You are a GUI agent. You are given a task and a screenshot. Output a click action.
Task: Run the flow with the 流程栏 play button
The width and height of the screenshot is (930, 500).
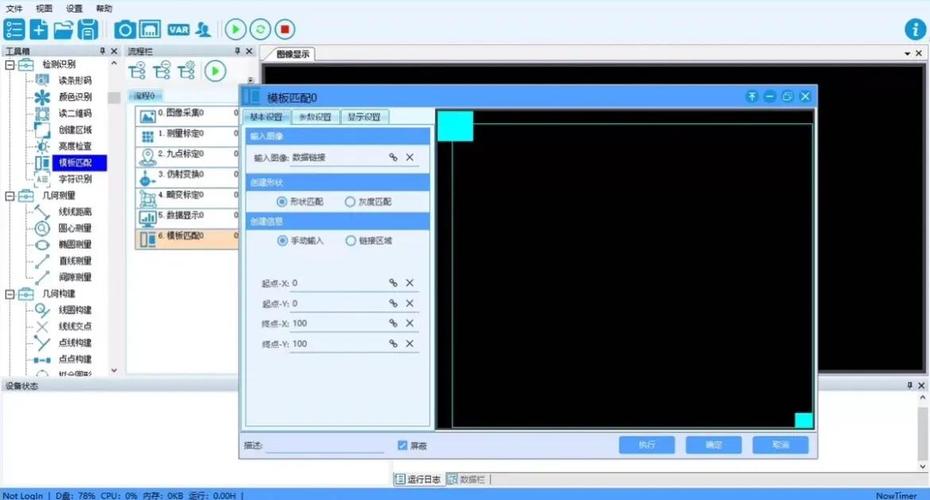pos(215,71)
